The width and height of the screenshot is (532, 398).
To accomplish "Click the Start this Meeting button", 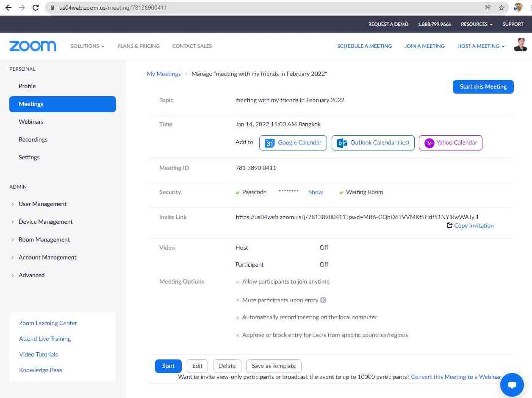I will (x=483, y=86).
